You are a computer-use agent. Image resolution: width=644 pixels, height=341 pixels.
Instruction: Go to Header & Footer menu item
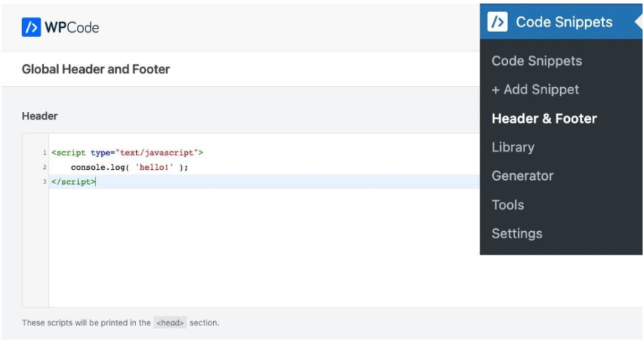tap(544, 119)
